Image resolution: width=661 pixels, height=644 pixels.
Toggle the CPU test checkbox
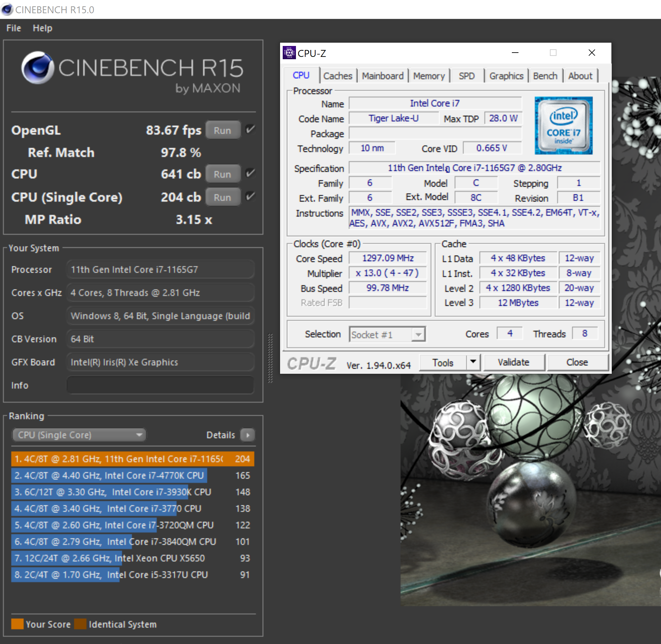point(251,174)
